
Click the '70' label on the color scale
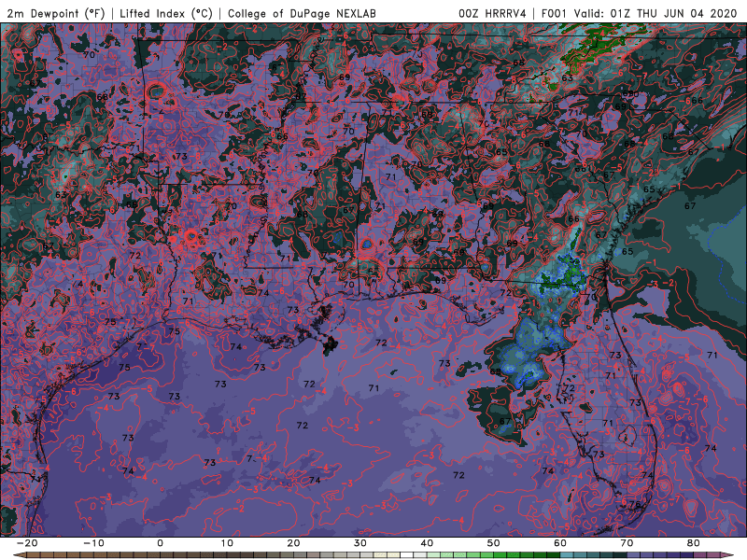coord(627,543)
